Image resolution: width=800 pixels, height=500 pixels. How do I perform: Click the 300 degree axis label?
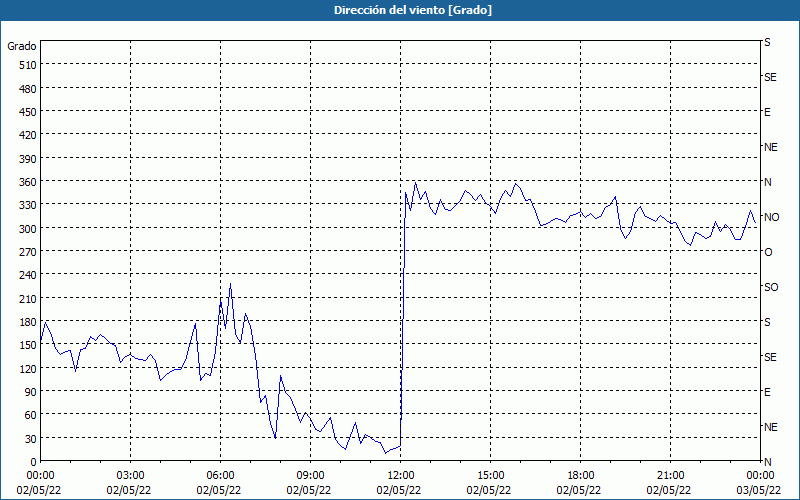tap(29, 229)
